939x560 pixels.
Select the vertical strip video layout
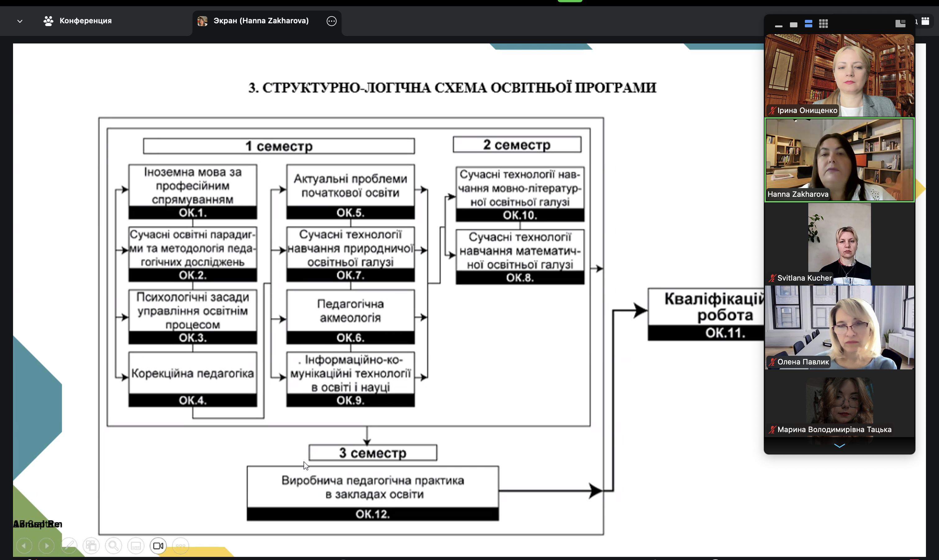[808, 24]
